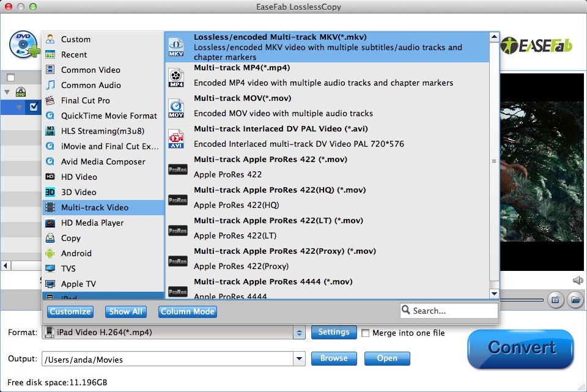Click the 3D Video icon
The height and width of the screenshot is (392, 587).
[x=50, y=192]
